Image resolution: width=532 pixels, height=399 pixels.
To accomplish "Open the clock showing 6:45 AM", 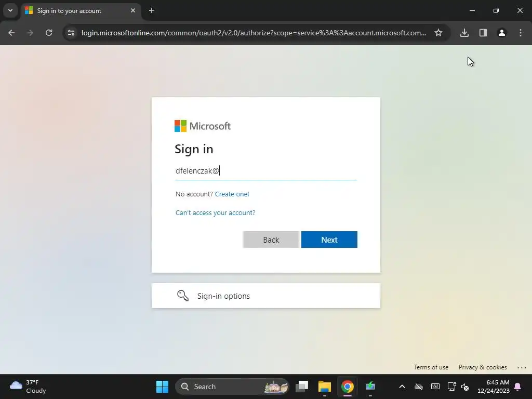I will click(x=494, y=387).
